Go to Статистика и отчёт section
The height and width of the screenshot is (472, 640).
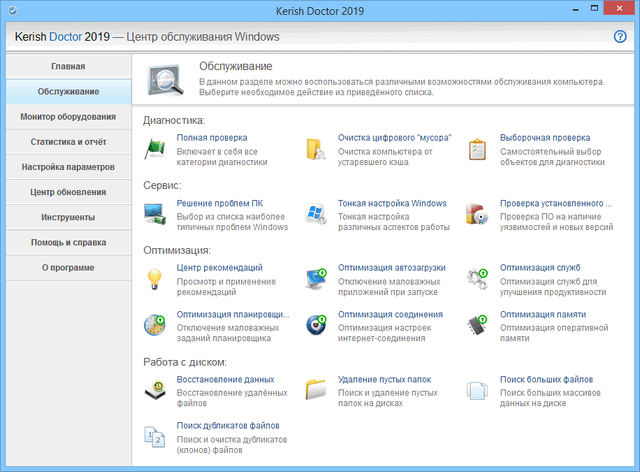click(x=68, y=142)
